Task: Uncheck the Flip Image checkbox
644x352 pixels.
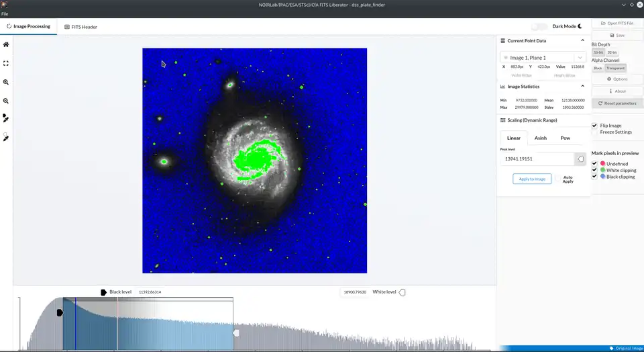Action: [x=594, y=126]
